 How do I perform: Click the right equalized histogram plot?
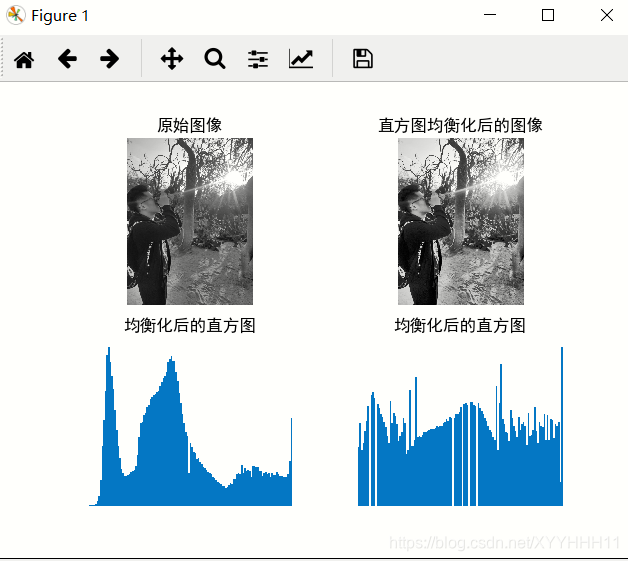click(x=461, y=426)
